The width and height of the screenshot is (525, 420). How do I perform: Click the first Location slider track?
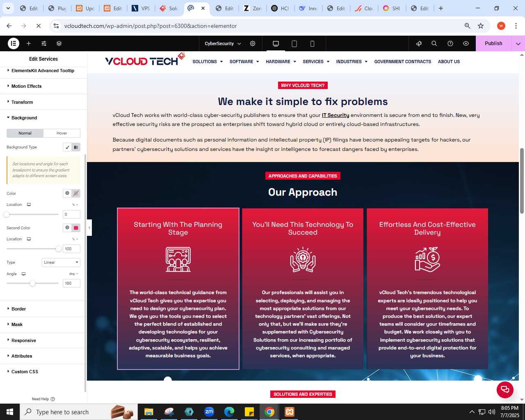point(32,214)
